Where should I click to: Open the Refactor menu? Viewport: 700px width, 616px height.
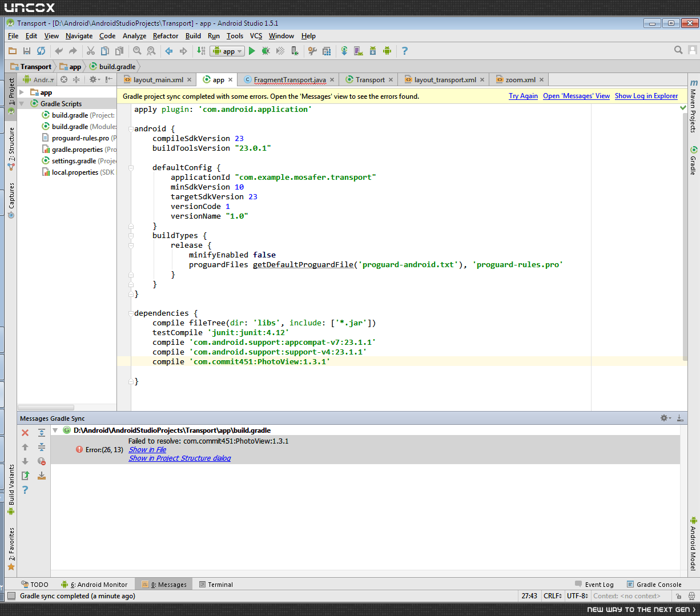166,36
